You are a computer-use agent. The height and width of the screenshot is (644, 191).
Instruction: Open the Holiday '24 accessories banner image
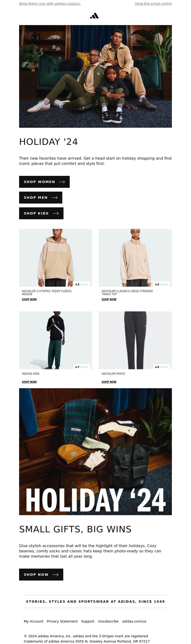[95, 451]
